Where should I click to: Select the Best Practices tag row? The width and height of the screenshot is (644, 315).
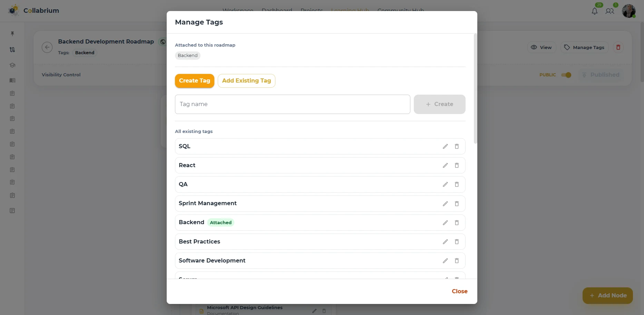(x=320, y=242)
